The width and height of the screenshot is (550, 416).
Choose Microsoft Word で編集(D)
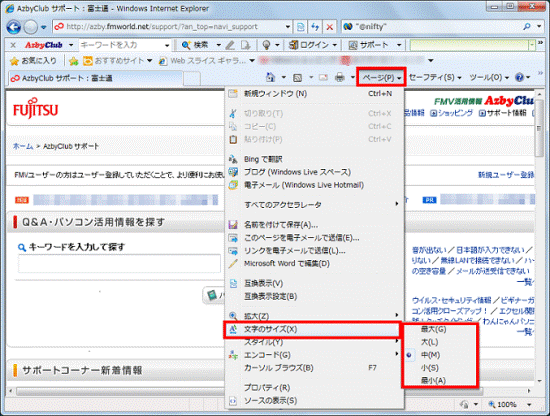click(314, 263)
